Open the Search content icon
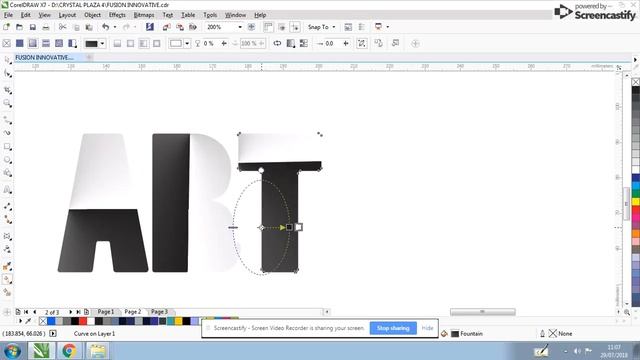 point(150,27)
